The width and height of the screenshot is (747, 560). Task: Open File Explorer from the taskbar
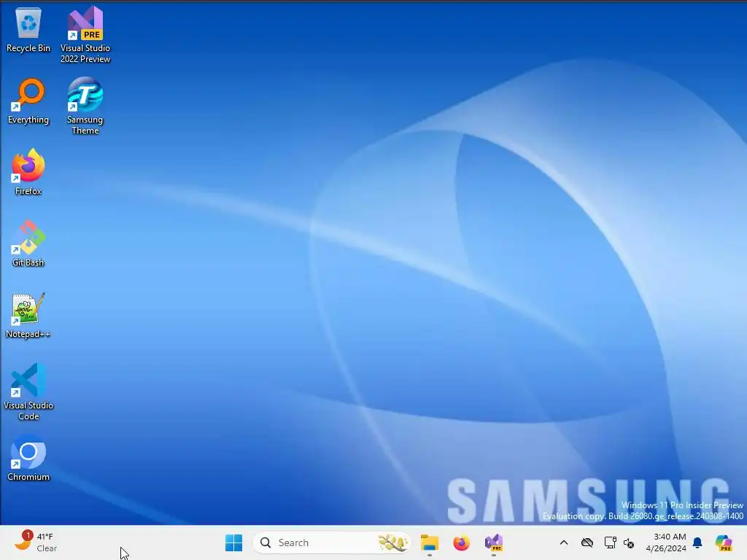[429, 542]
